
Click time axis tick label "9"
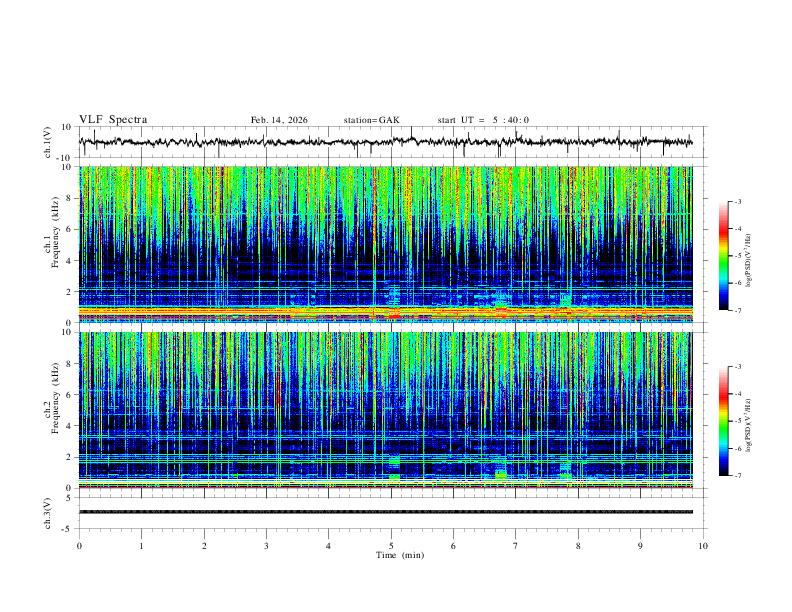click(x=640, y=546)
